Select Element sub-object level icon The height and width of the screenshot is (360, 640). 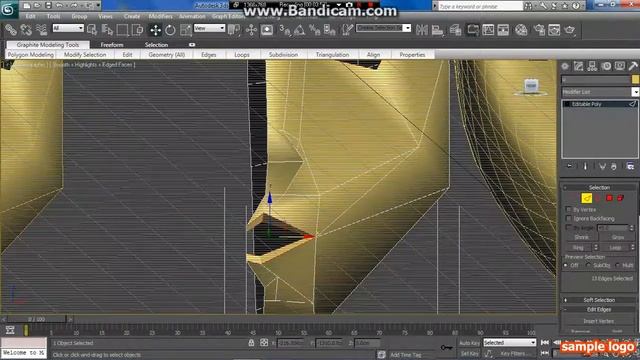pos(620,198)
